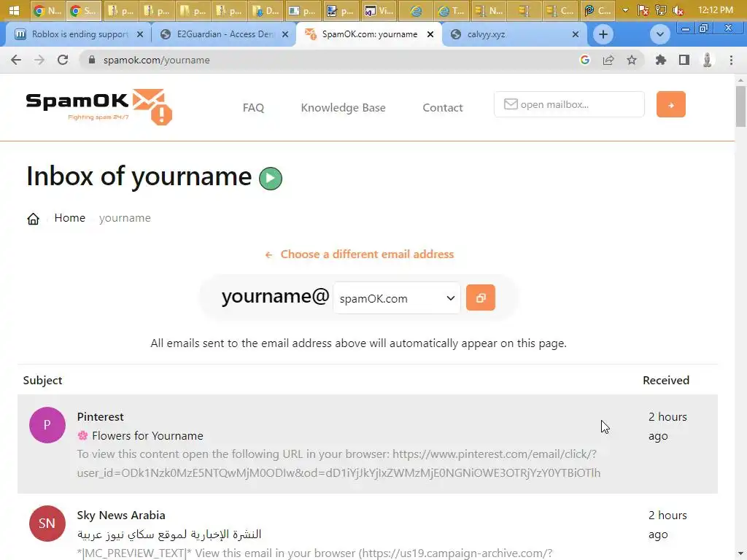Click the Received column header
The width and height of the screenshot is (747, 560).
click(x=665, y=380)
